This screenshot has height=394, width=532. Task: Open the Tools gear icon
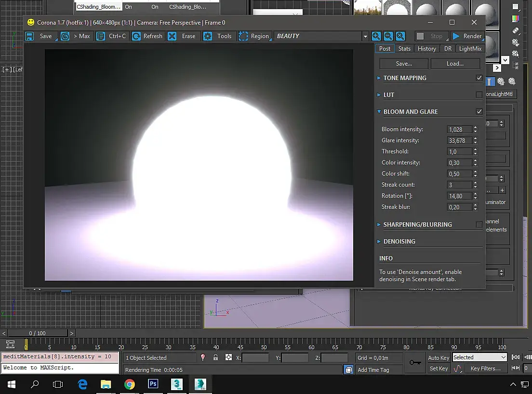coord(208,36)
